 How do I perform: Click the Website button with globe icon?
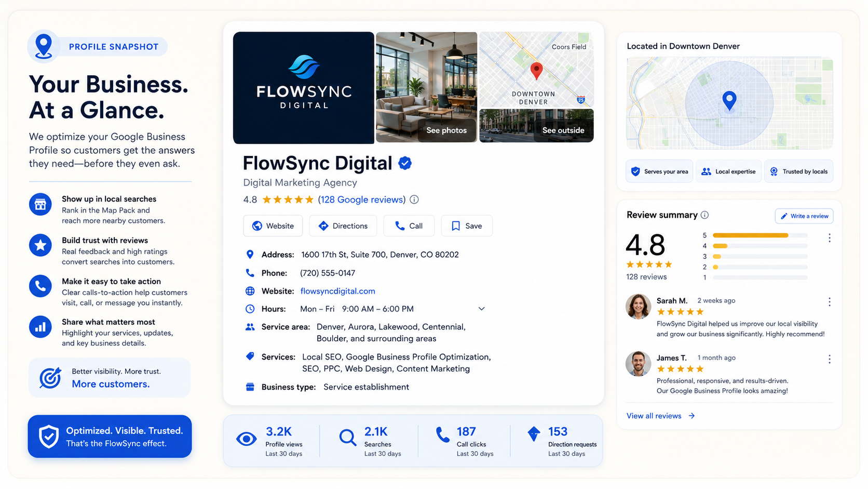(273, 226)
